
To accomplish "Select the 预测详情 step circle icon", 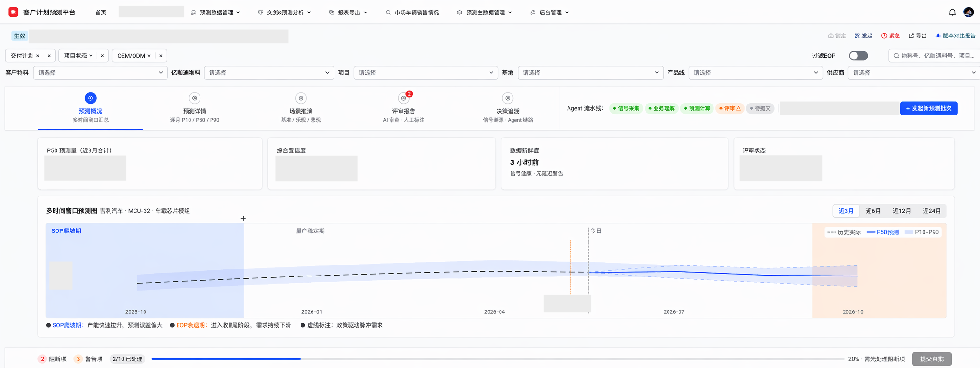I will (x=195, y=98).
